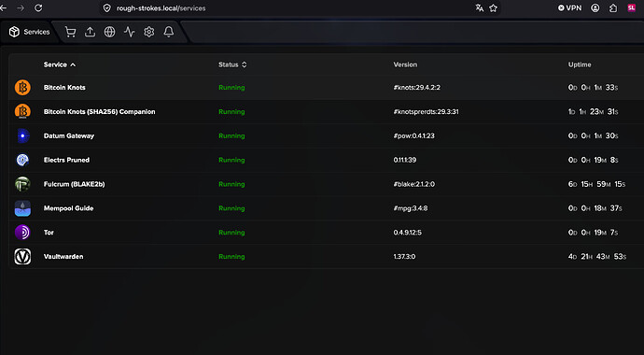
Task: Open the sideload upload icon
Action: 90,32
